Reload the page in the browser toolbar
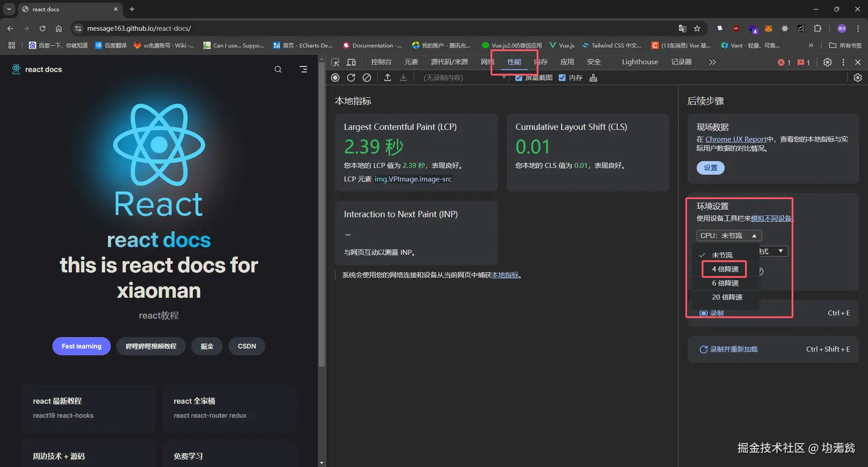The width and height of the screenshot is (868, 467). 42,29
